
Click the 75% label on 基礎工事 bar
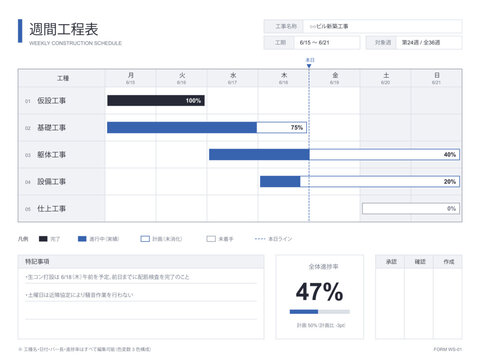coord(297,128)
